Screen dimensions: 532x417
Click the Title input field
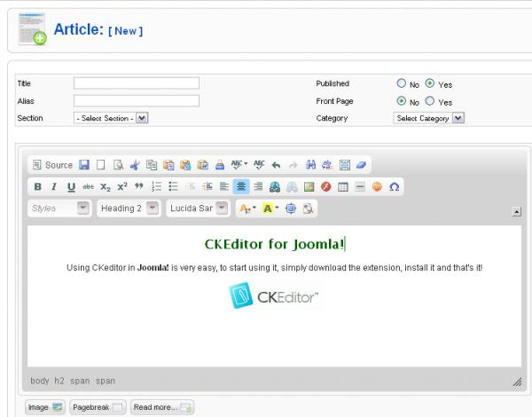point(137,83)
